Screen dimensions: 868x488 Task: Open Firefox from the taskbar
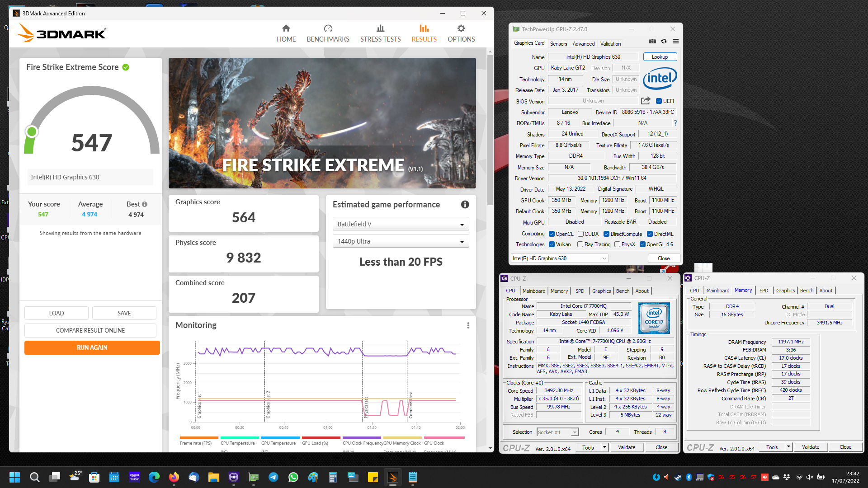coord(174,477)
